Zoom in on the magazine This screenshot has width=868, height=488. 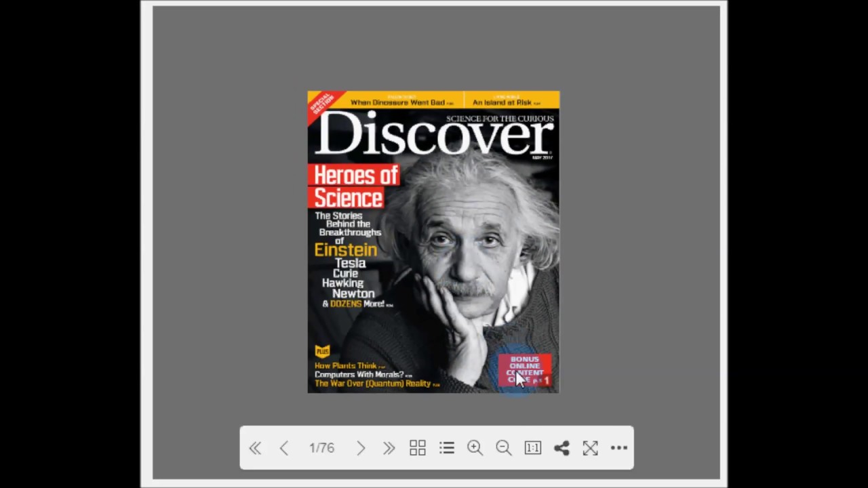[x=475, y=448]
